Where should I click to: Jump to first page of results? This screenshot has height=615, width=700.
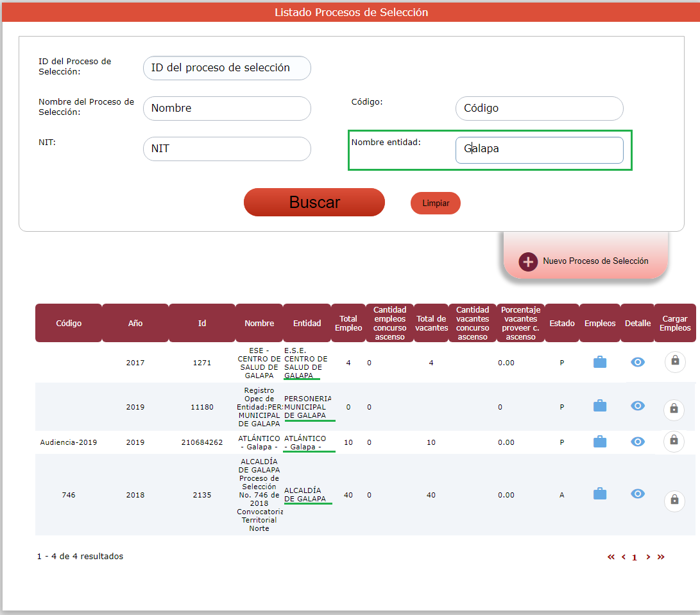(x=611, y=557)
